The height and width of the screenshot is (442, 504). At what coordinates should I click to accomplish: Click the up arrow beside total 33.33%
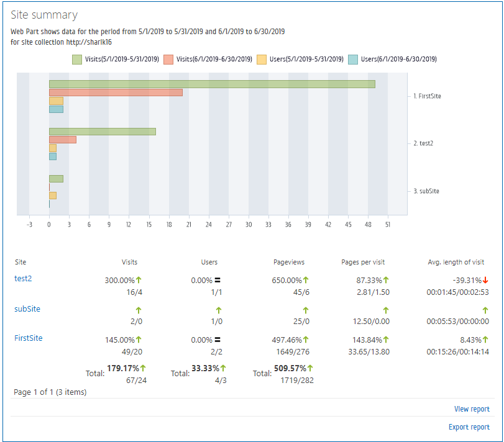(223, 368)
